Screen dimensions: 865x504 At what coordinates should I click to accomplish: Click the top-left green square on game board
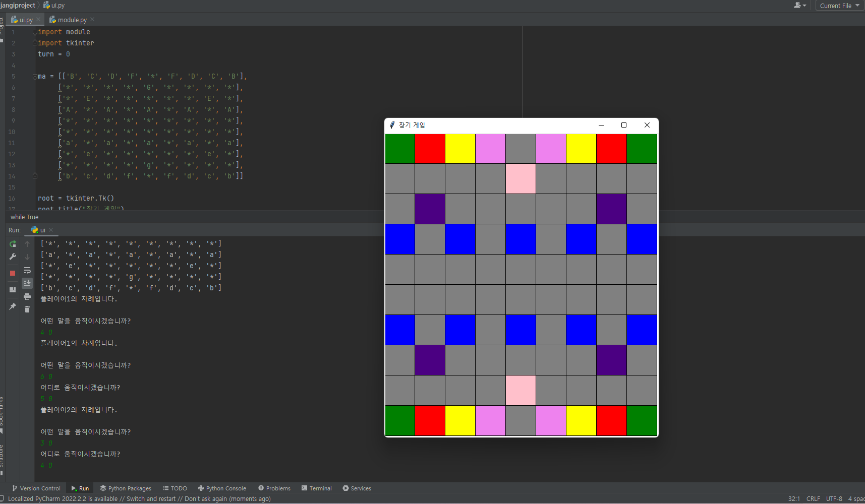click(x=400, y=149)
